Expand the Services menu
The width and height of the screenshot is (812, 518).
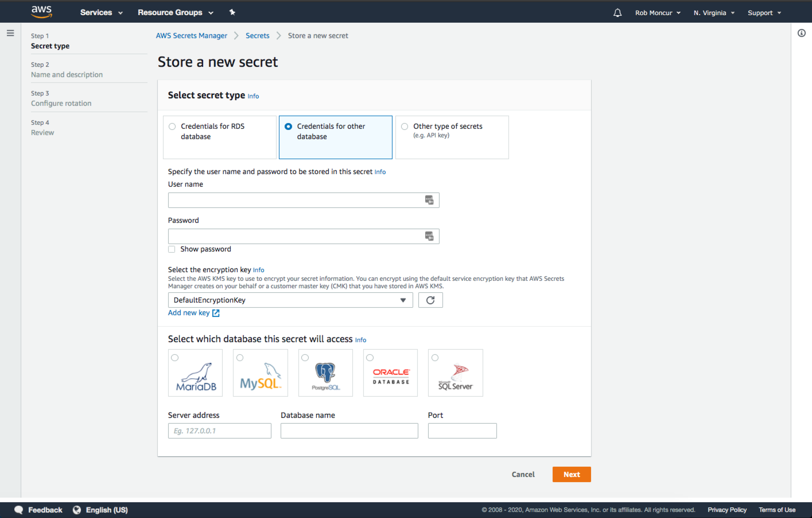pyautogui.click(x=101, y=12)
